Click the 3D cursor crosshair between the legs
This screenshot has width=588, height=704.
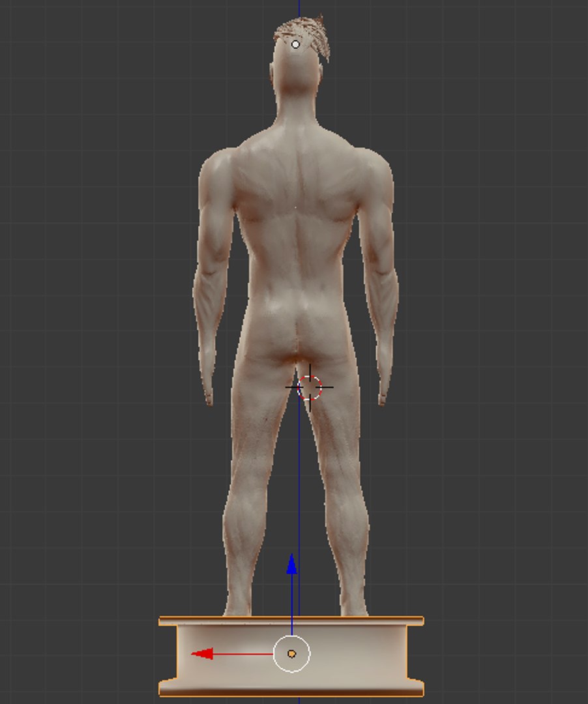[x=310, y=387]
